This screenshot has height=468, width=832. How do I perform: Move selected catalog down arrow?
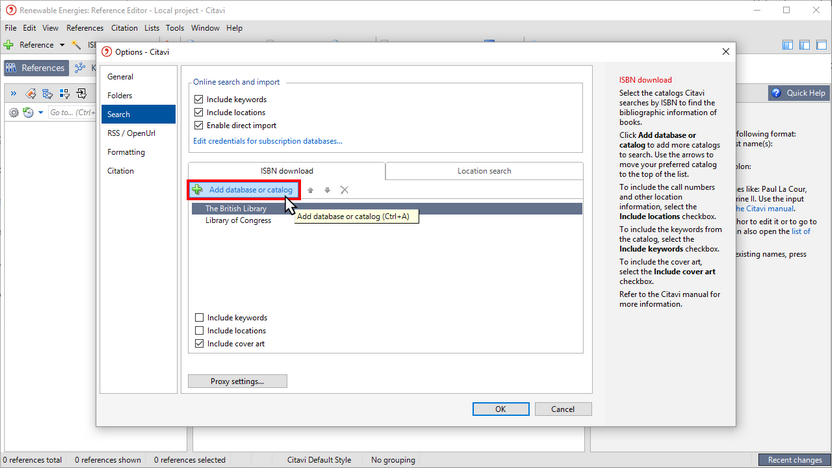(x=327, y=190)
